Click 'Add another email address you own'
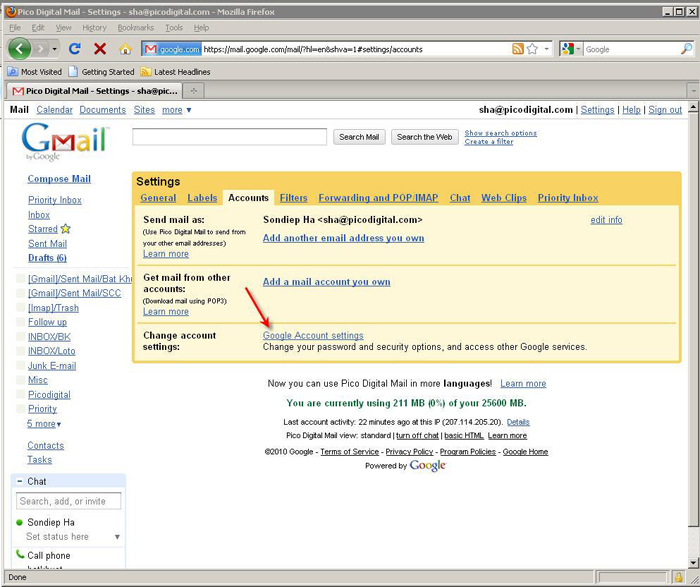 343,238
